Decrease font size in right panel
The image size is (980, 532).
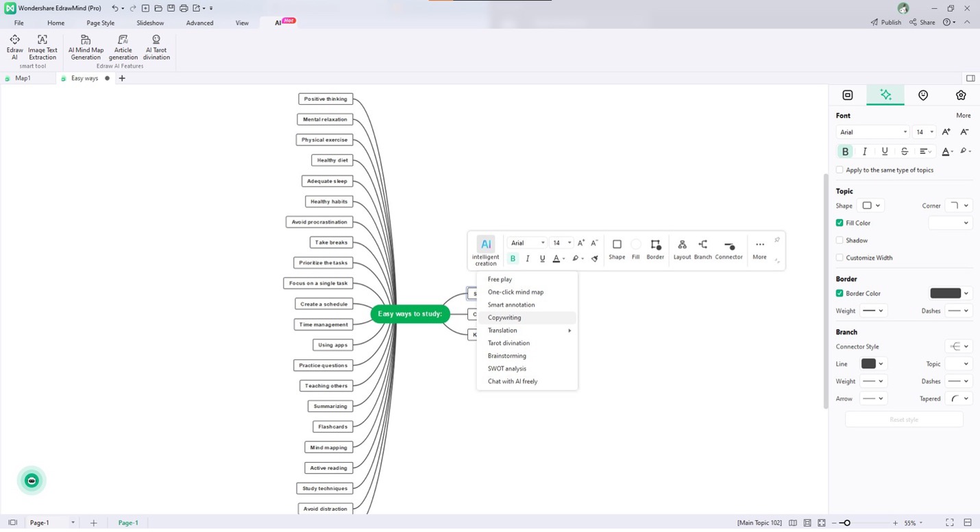click(964, 132)
